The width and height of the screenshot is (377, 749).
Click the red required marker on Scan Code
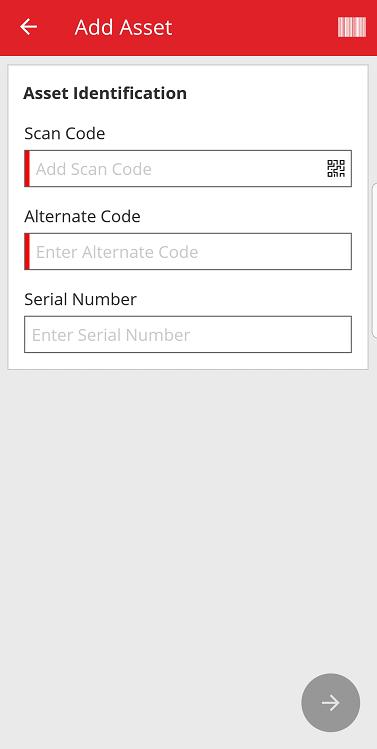tap(27, 169)
